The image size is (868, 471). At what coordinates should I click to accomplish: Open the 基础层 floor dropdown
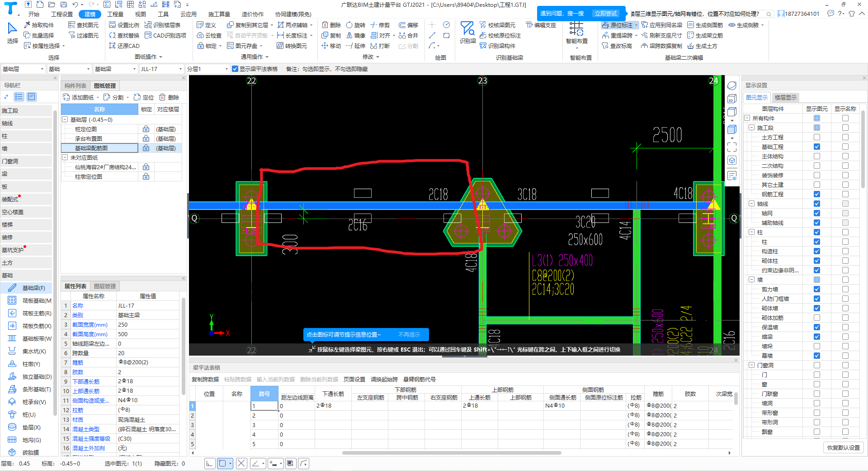23,69
